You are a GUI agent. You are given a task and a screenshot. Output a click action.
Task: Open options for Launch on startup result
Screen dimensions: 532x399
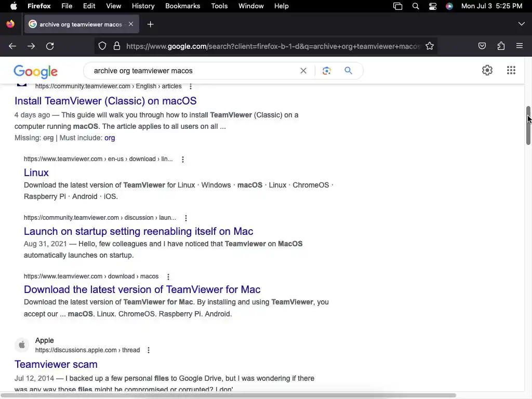coord(186,218)
